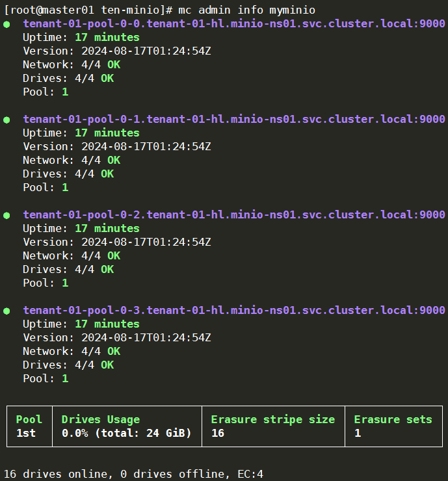Click the 'Drives Usage' table header
This screenshot has height=481, width=448.
101,419
